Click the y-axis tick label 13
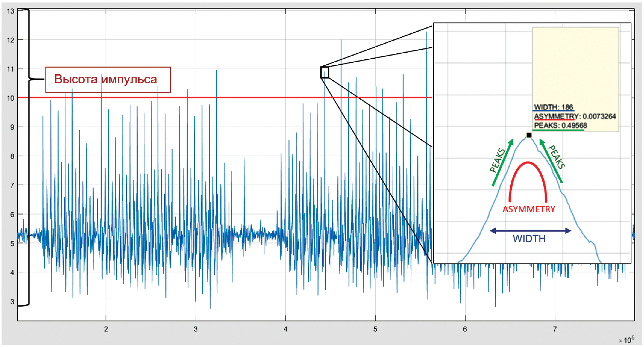 pos(11,11)
